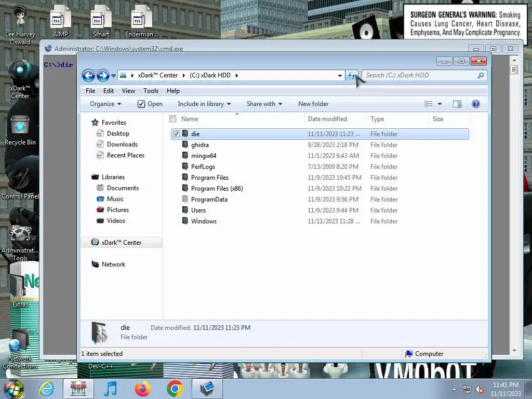
Task: Launch Google Chrome from taskbar
Action: [175, 389]
